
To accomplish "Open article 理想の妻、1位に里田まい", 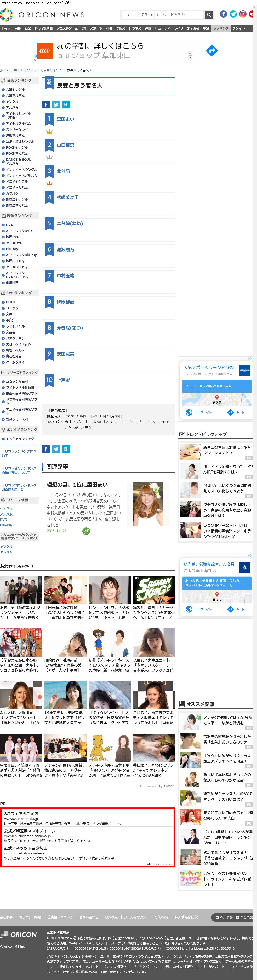I will 77,485.
